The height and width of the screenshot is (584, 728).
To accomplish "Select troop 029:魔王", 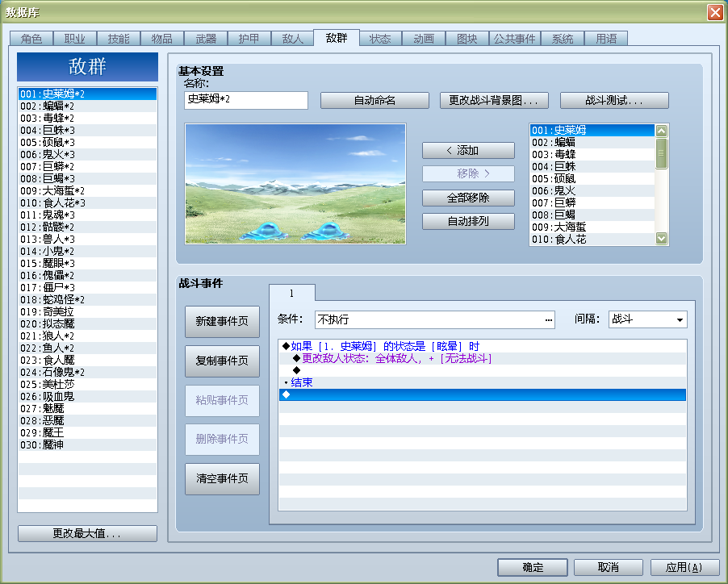I will (x=87, y=433).
